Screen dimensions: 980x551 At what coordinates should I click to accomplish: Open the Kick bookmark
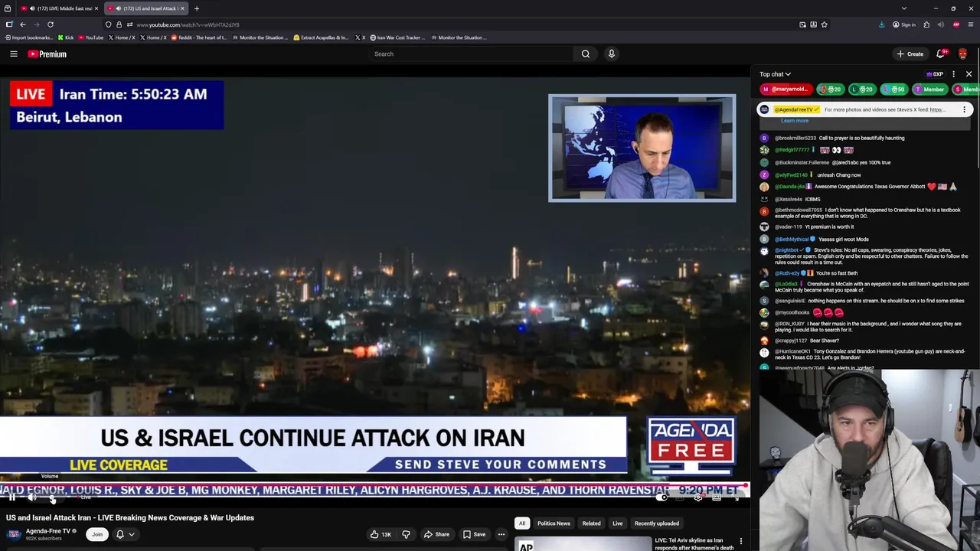[67, 37]
